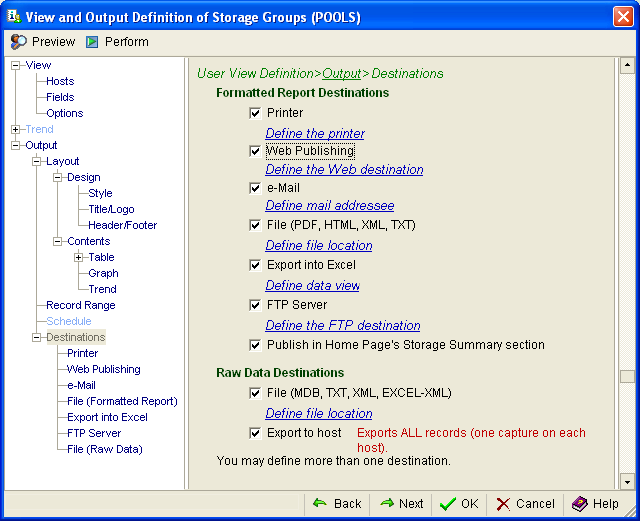Select Web Publishing in the tree
640x521 pixels.
click(x=104, y=369)
